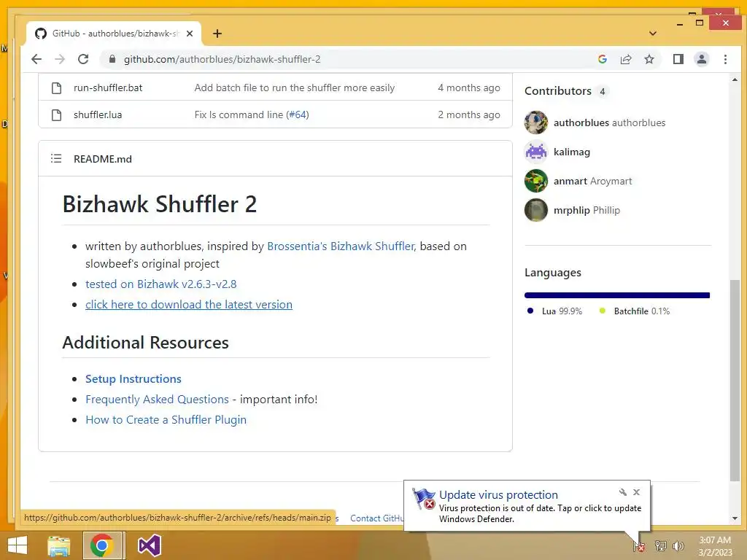Viewport: 747px width, 560px height.
Task: Open commit 'Fix ls command line'
Action: (239, 114)
